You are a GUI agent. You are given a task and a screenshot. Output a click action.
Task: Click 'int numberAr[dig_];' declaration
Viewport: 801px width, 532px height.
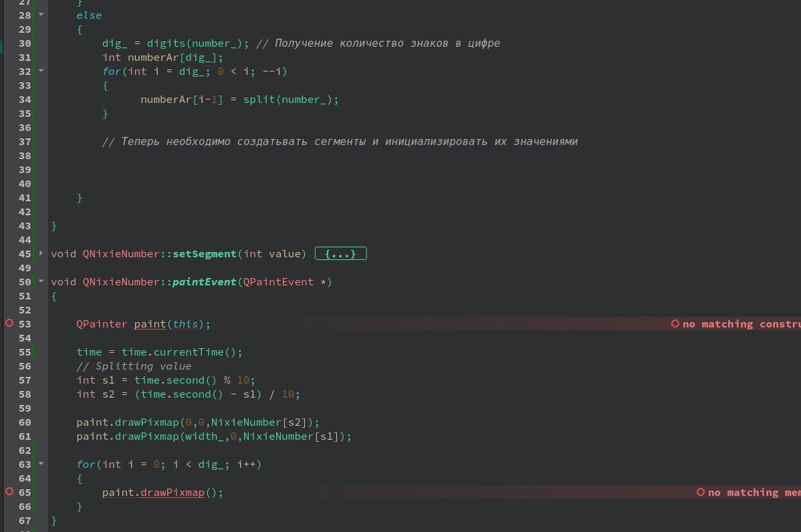click(x=162, y=57)
